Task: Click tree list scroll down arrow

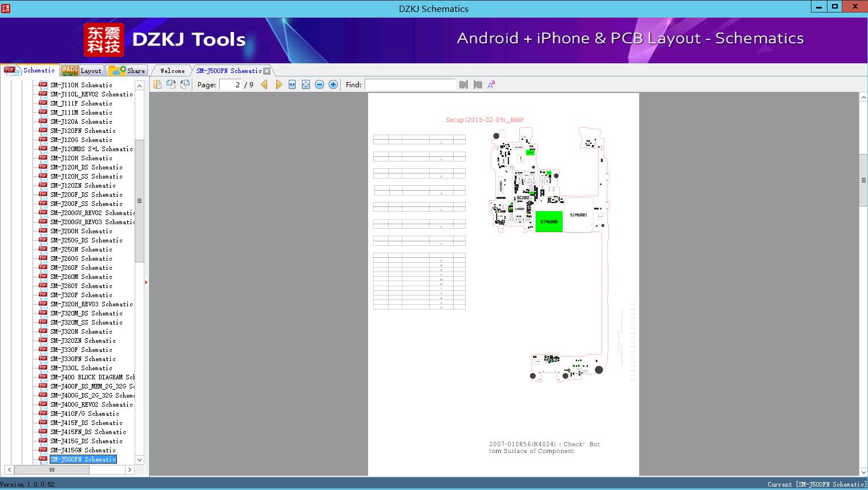Action: point(139,460)
